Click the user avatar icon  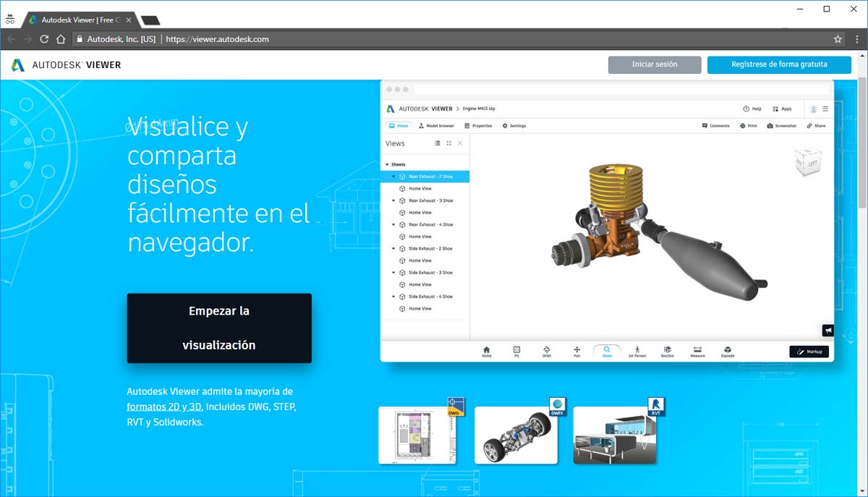click(x=814, y=109)
